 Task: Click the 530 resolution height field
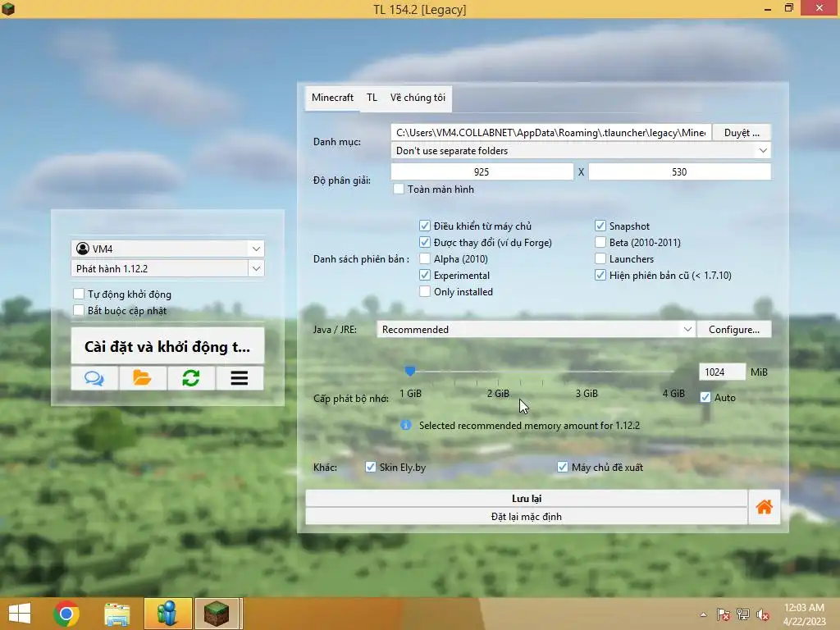pos(679,172)
